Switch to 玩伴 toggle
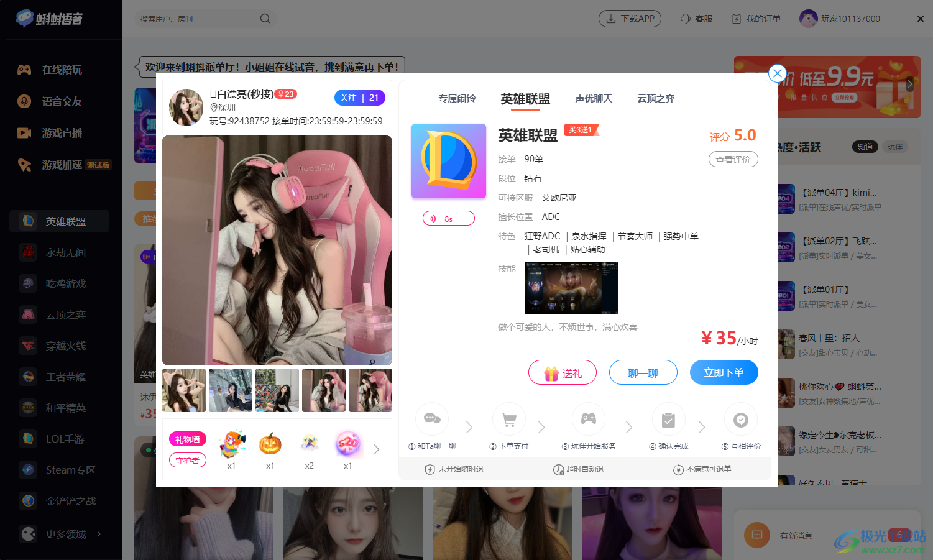The image size is (933, 560). 895,147
